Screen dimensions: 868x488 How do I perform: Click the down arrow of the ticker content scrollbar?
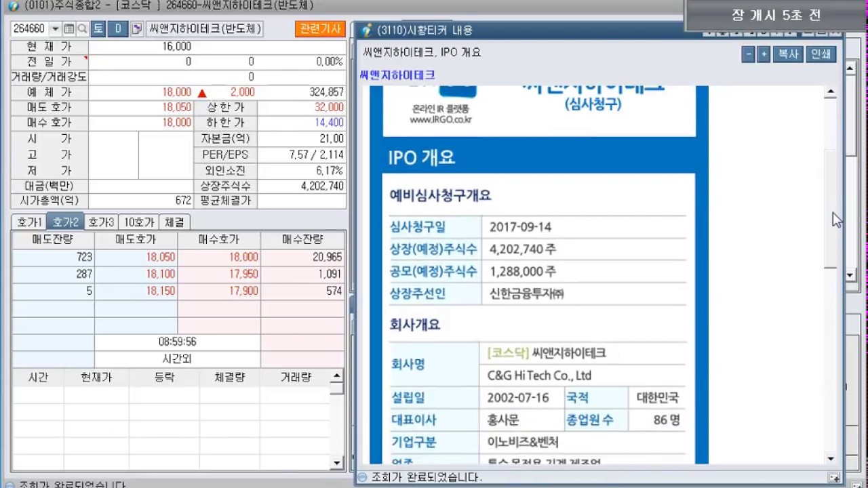pos(830,459)
